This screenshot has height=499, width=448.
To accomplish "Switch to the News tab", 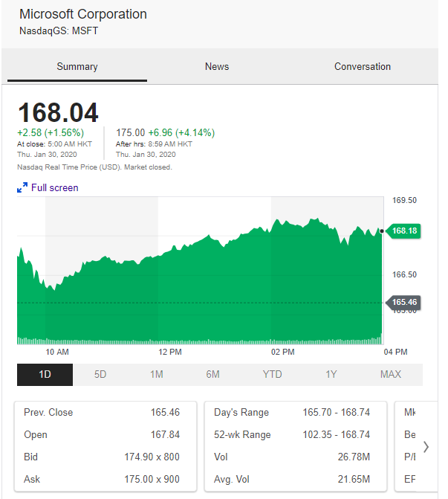I will pyautogui.click(x=217, y=66).
